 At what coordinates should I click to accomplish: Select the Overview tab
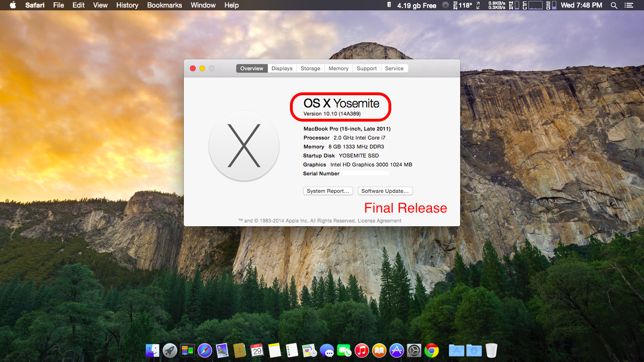(x=252, y=68)
